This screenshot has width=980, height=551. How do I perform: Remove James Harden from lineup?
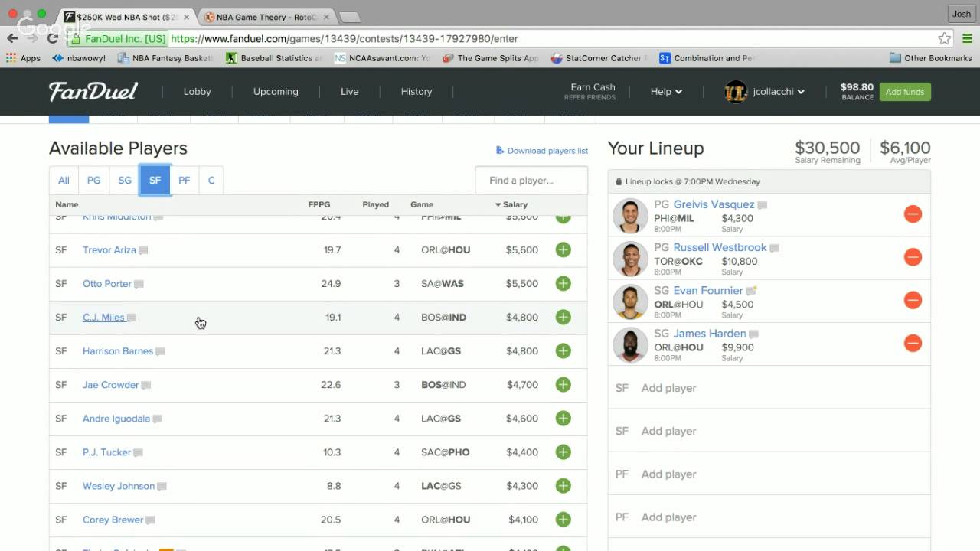pyautogui.click(x=913, y=343)
